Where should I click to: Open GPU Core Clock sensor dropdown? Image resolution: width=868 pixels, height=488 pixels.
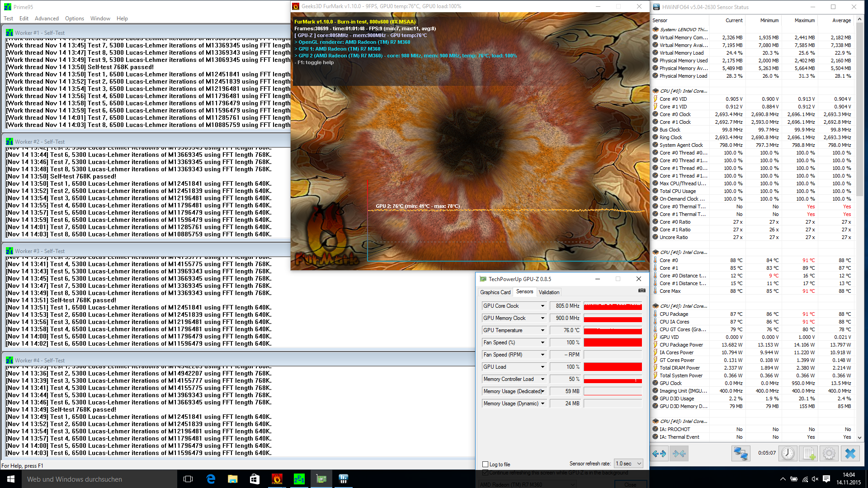pyautogui.click(x=542, y=306)
